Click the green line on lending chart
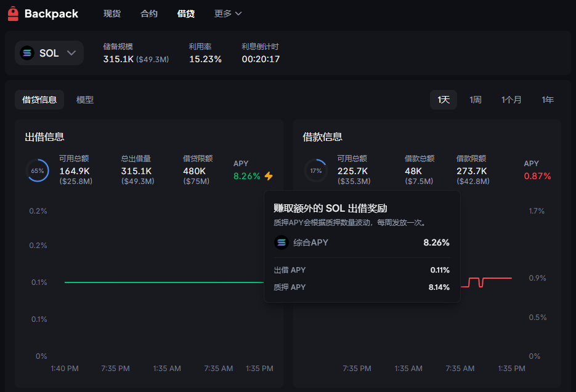Image resolution: width=576 pixels, height=392 pixels. 160,282
